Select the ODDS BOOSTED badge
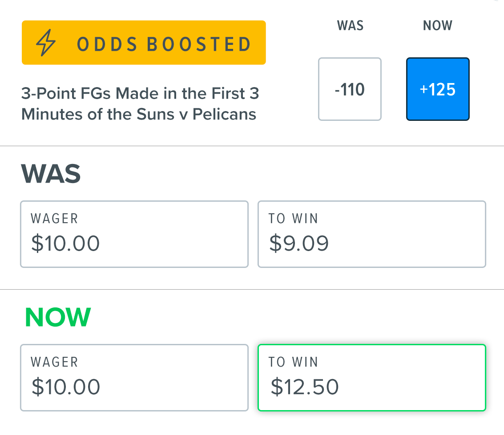Screen dimensions: 504x435 [x=143, y=43]
